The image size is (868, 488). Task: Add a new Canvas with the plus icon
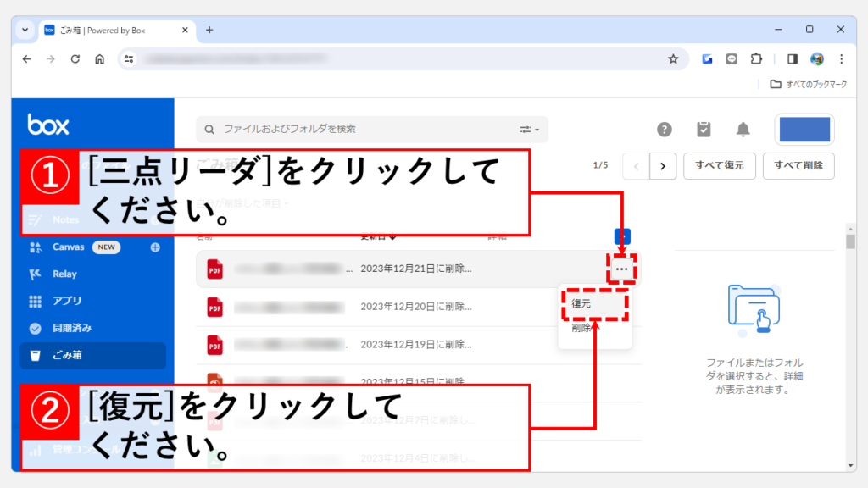(155, 247)
